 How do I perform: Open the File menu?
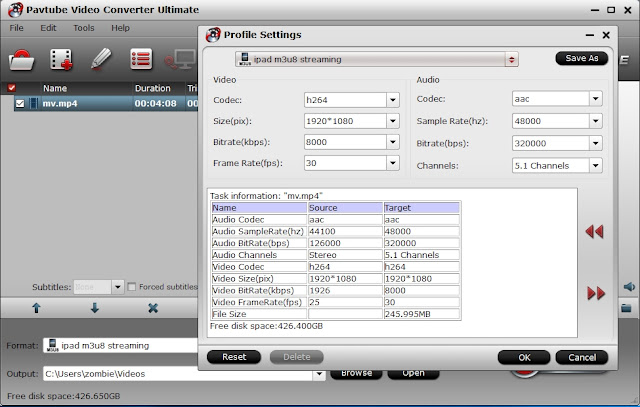click(16, 28)
